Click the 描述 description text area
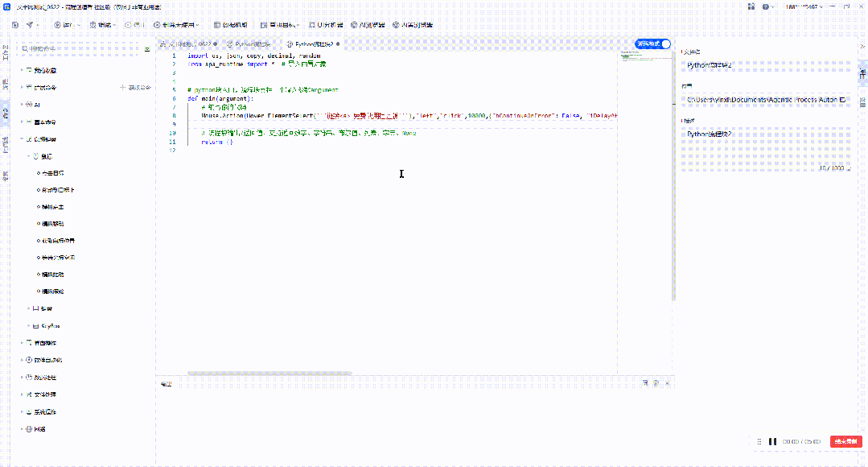The width and height of the screenshot is (868, 467). (x=767, y=149)
